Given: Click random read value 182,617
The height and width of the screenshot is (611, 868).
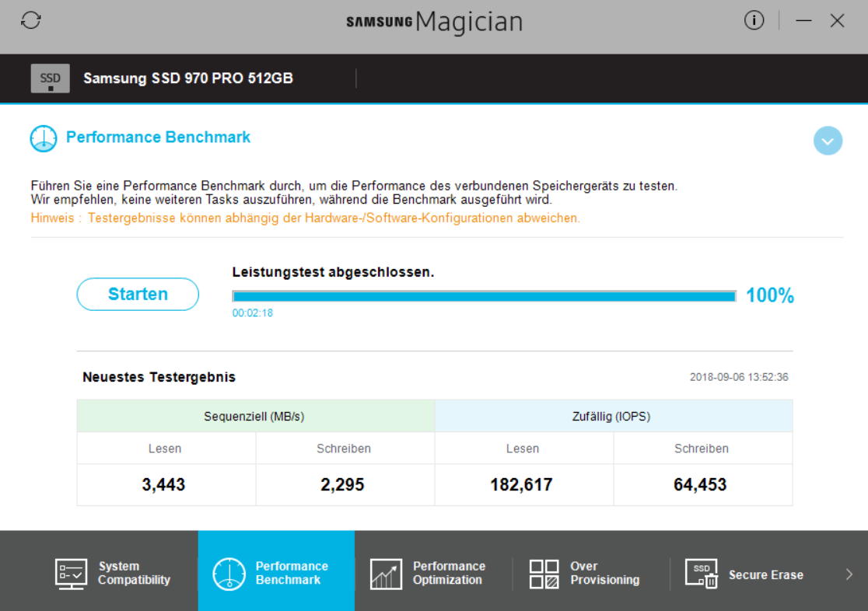Looking at the screenshot, I should (x=521, y=485).
